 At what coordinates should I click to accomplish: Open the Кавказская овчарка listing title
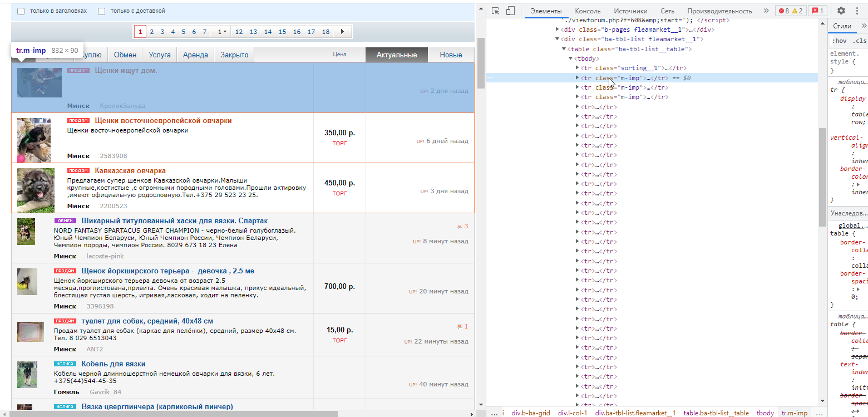130,171
